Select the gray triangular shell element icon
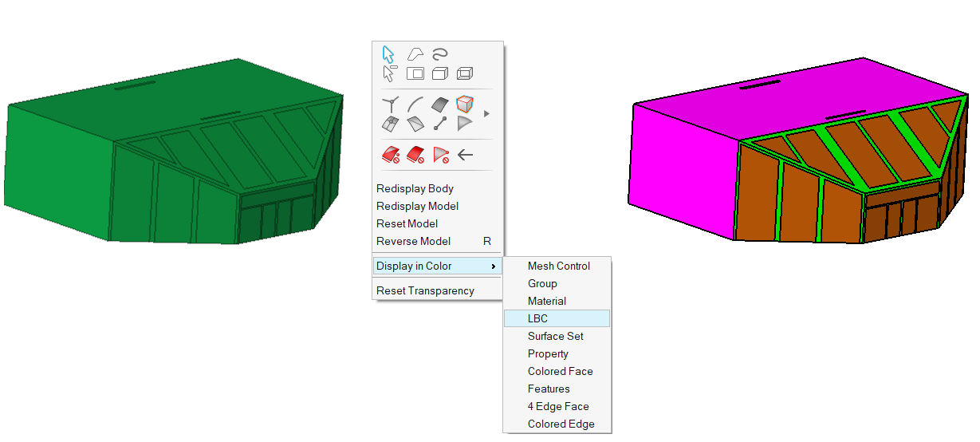Screen dimensions: 980x442 point(465,124)
